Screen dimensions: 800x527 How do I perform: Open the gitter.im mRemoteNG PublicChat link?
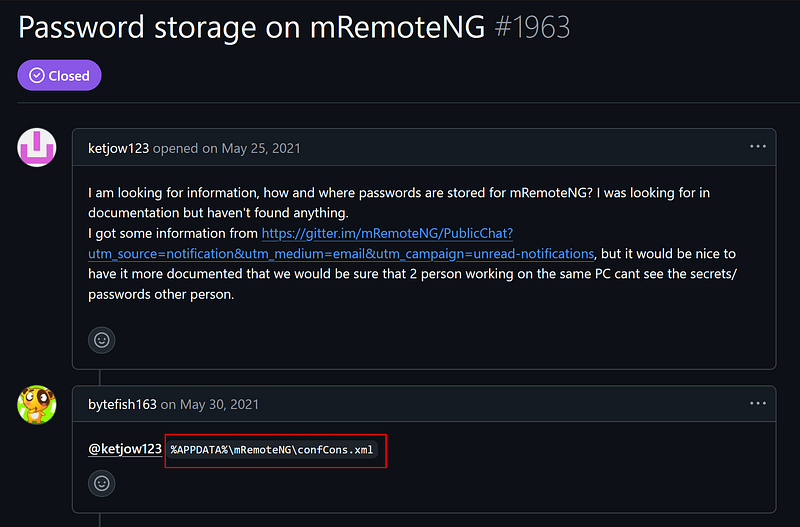[387, 233]
